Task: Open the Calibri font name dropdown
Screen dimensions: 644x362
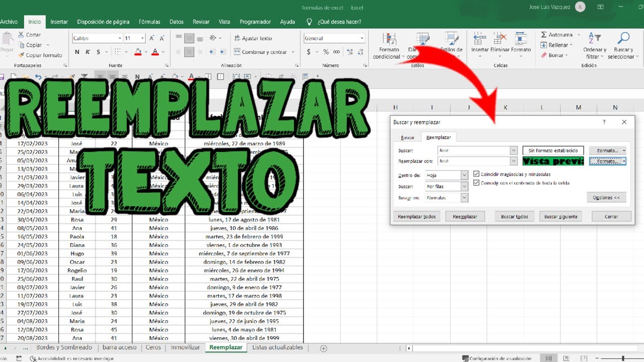Action: point(120,38)
